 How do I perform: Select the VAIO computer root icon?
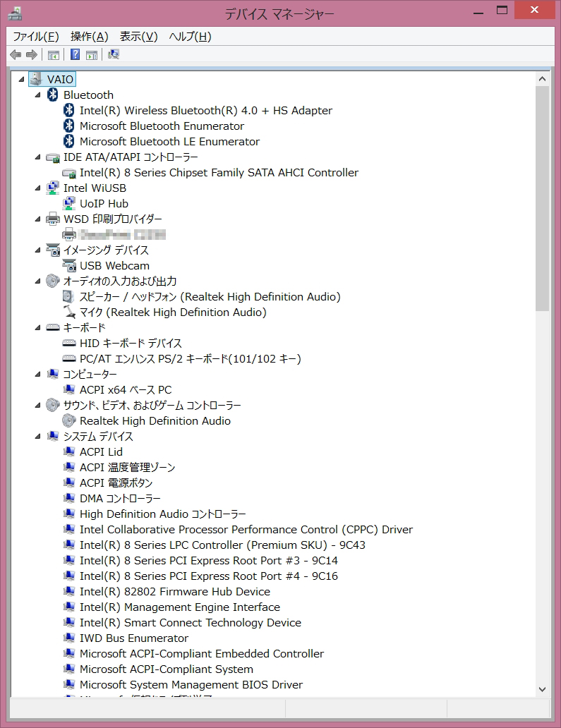pos(36,80)
